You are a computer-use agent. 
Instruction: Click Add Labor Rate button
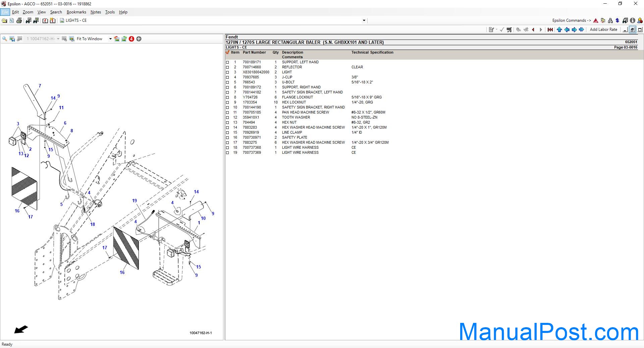tap(603, 29)
